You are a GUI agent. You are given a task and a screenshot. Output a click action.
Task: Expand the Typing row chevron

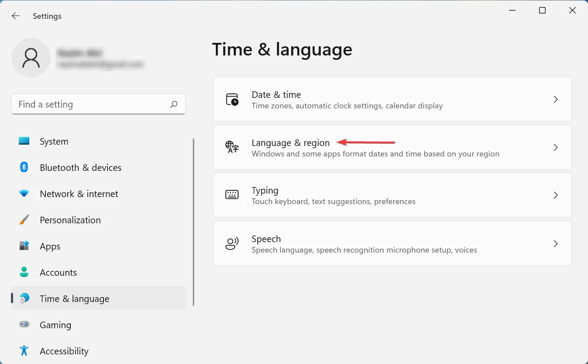coord(556,195)
